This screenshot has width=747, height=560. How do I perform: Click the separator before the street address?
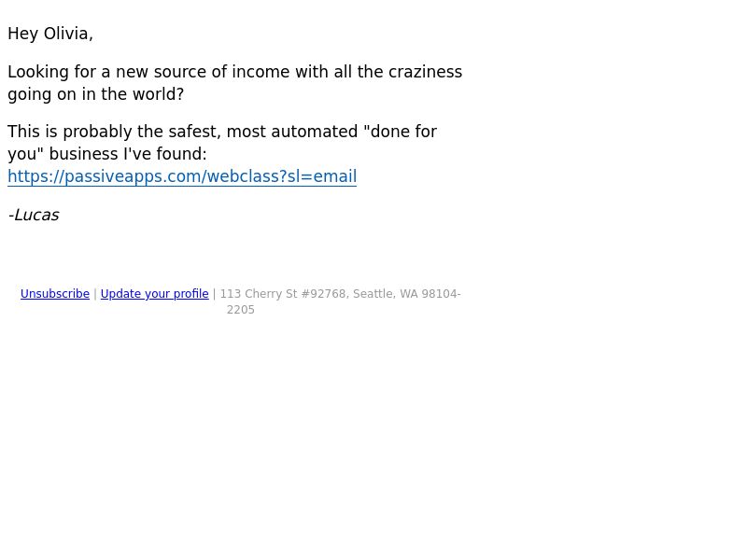click(x=215, y=294)
